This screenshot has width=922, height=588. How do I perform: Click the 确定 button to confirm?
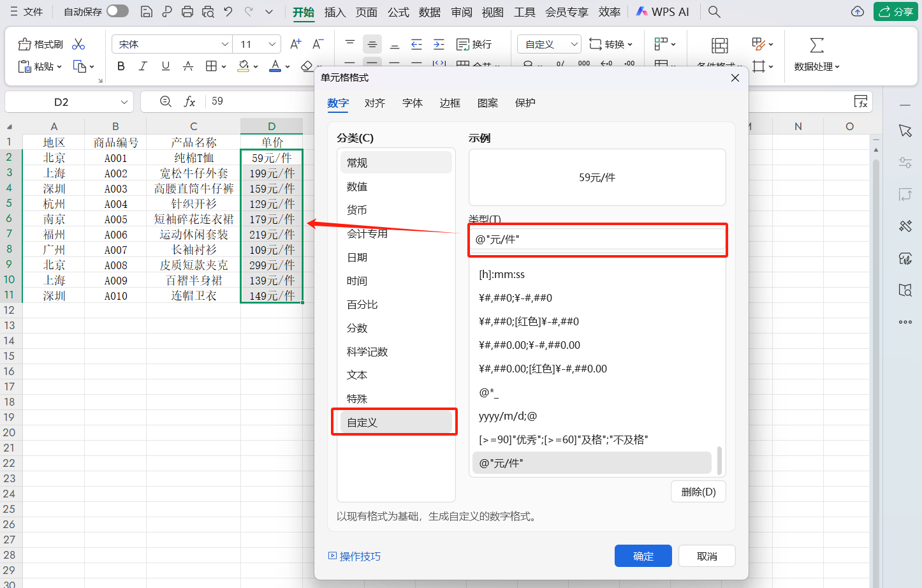(x=643, y=555)
